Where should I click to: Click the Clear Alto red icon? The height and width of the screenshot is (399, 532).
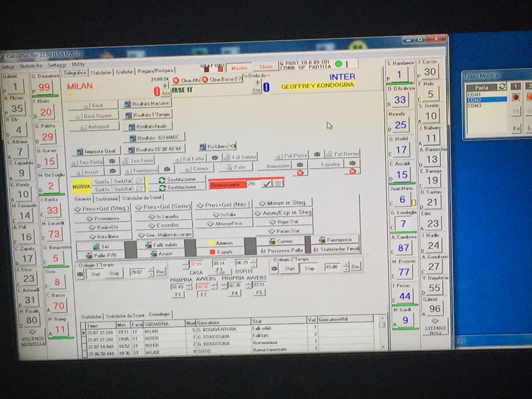[x=176, y=80]
